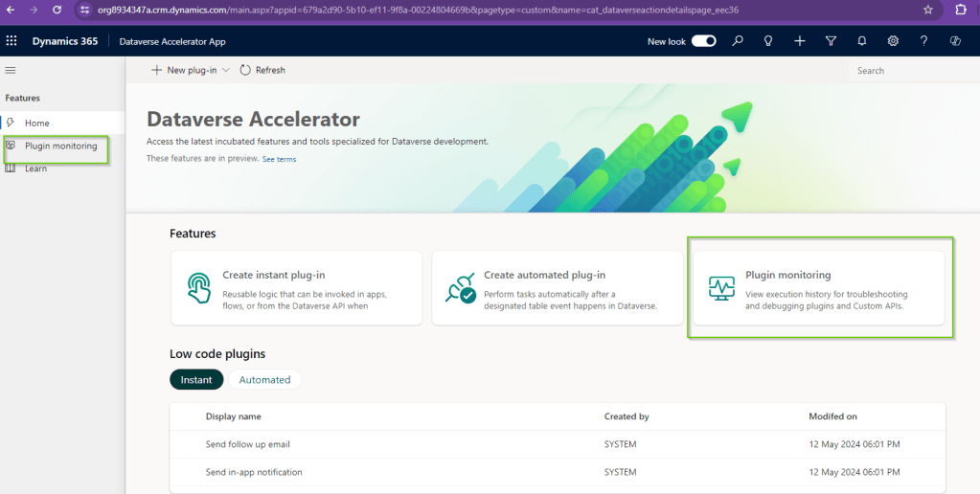This screenshot has width=980, height=494.
Task: Click the search magnifier icon in header
Action: click(x=737, y=41)
